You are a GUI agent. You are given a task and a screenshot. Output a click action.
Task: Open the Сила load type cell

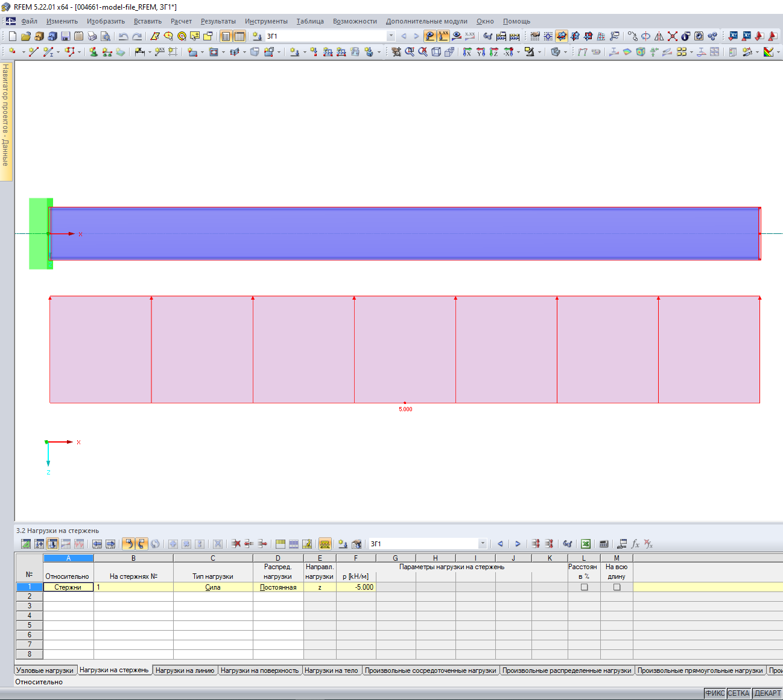click(213, 587)
